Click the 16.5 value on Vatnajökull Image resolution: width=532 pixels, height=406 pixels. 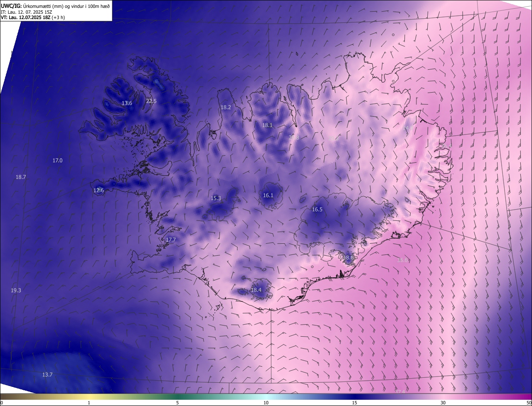(x=317, y=210)
